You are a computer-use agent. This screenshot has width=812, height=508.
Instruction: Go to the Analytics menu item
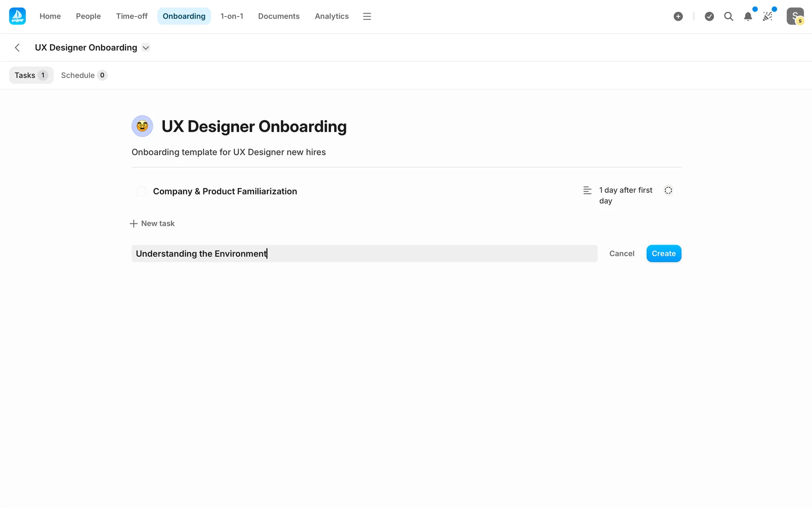click(332, 17)
